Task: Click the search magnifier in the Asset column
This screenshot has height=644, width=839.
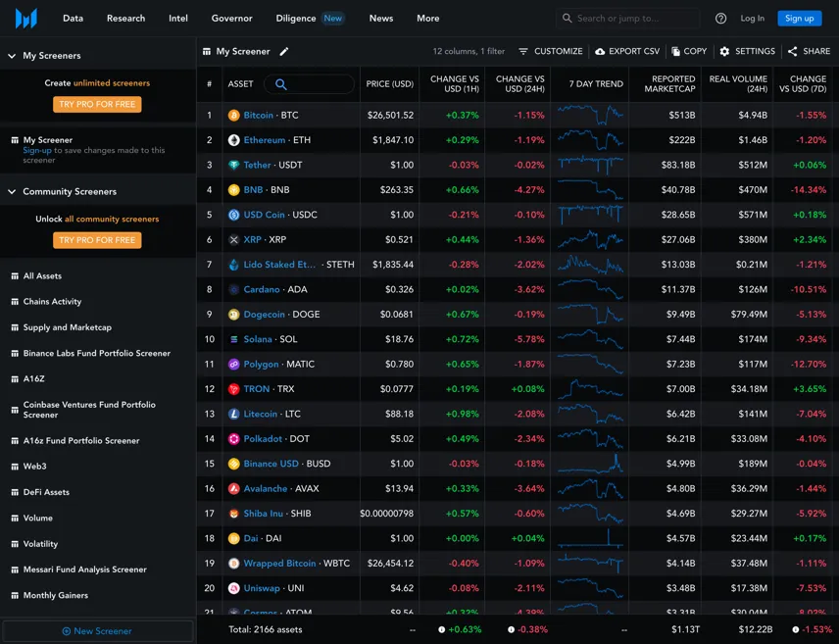Action: pos(281,84)
